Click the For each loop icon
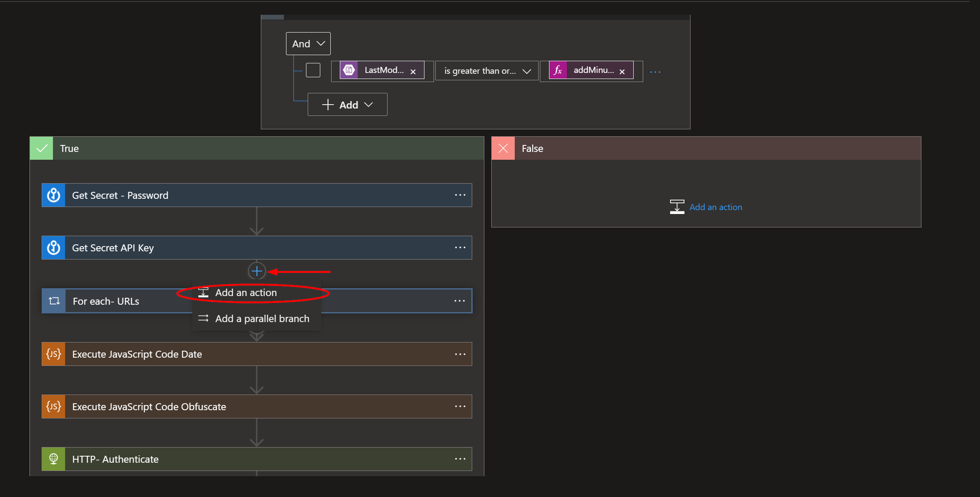Image resolution: width=980 pixels, height=497 pixels. pos(54,301)
